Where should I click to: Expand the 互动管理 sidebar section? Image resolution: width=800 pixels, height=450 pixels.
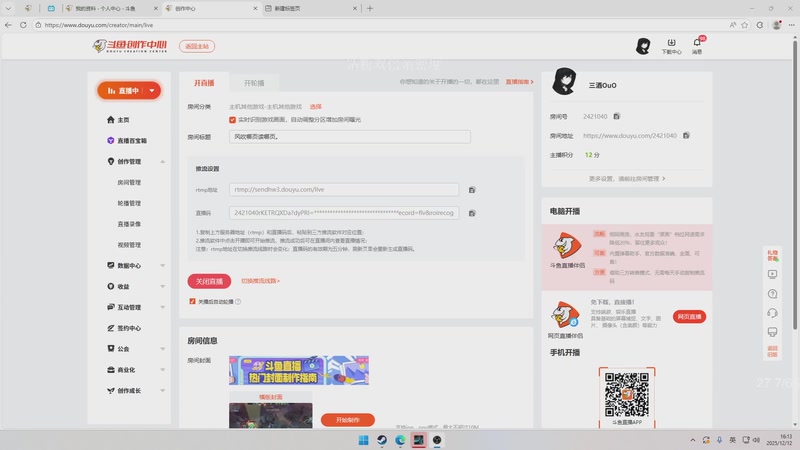[x=163, y=308]
